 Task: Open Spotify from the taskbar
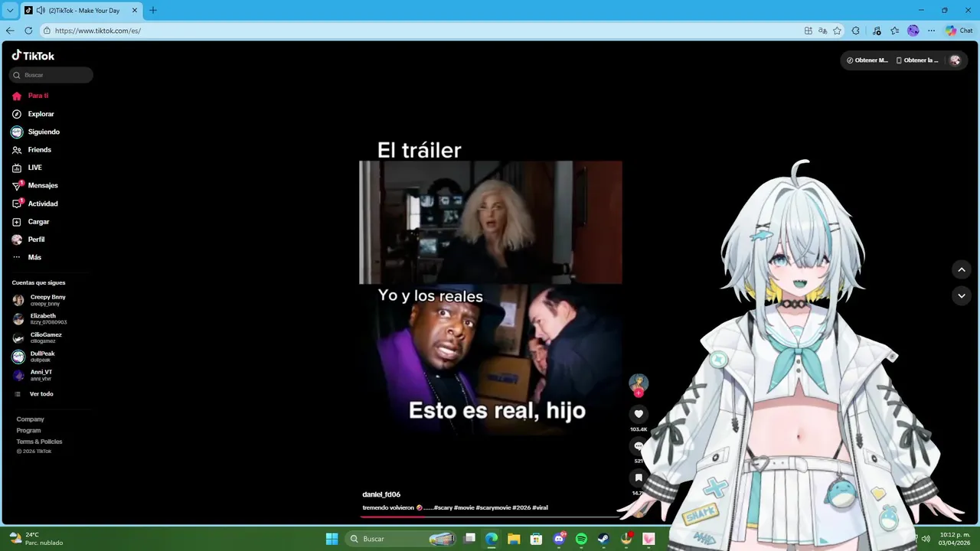pos(581,539)
